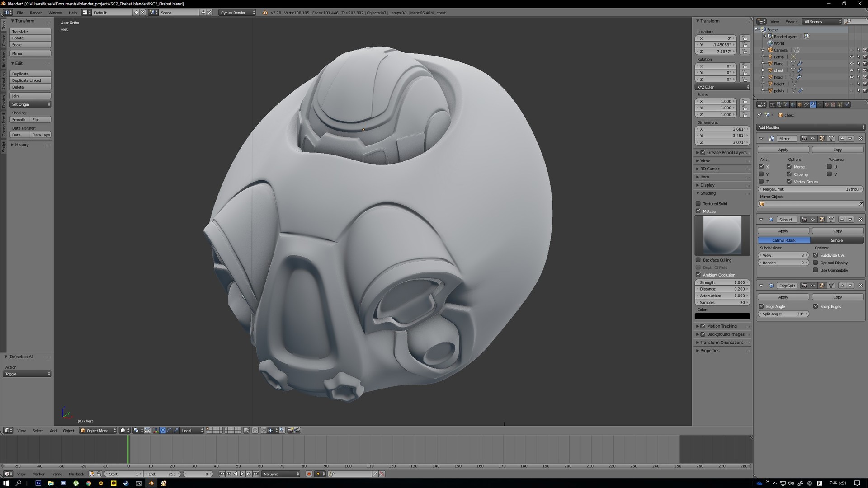Open the Render properties tab

773,104
